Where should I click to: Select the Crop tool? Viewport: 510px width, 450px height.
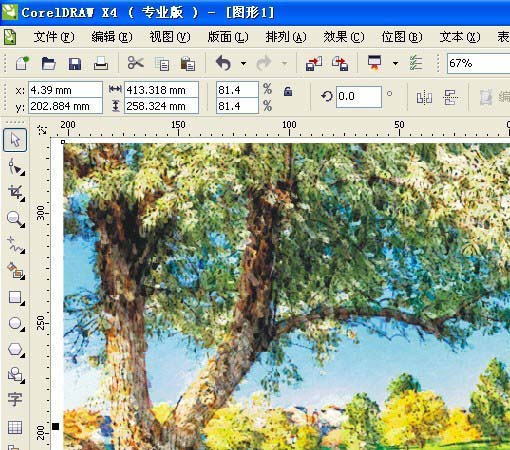[16, 193]
